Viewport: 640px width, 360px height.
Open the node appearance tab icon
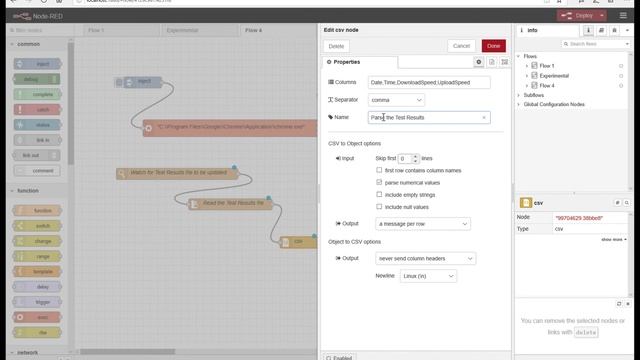pyautogui.click(x=505, y=62)
